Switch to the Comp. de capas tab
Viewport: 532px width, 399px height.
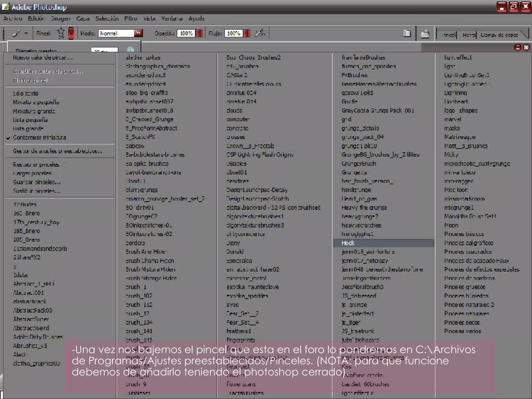(499, 35)
